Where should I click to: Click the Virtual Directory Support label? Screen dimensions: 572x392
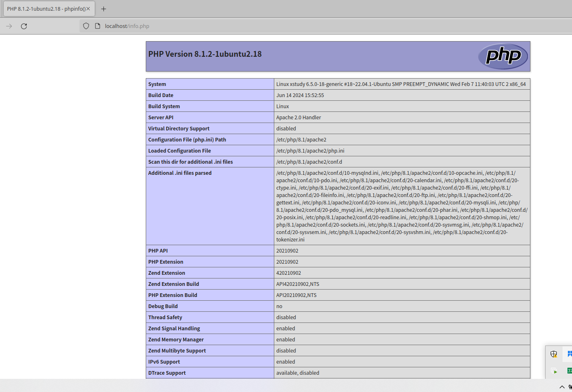(x=179, y=128)
